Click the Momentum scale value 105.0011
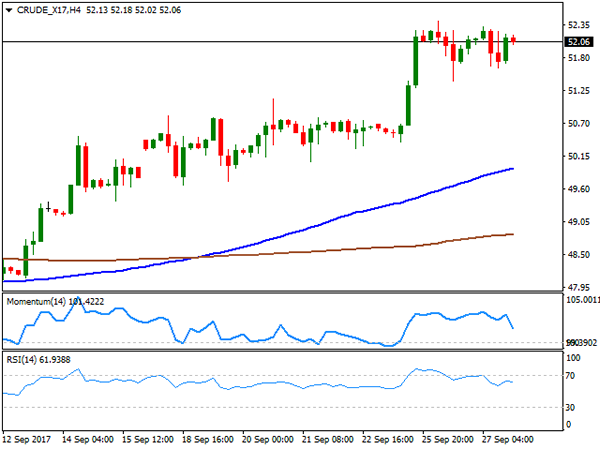The height and width of the screenshot is (450, 600). (x=583, y=300)
